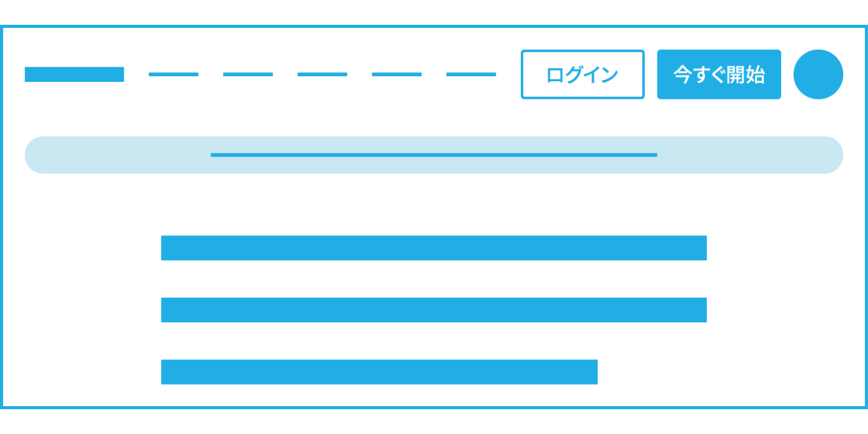Click the blue page frame border
This screenshot has height=434, width=868.
(434, 27)
